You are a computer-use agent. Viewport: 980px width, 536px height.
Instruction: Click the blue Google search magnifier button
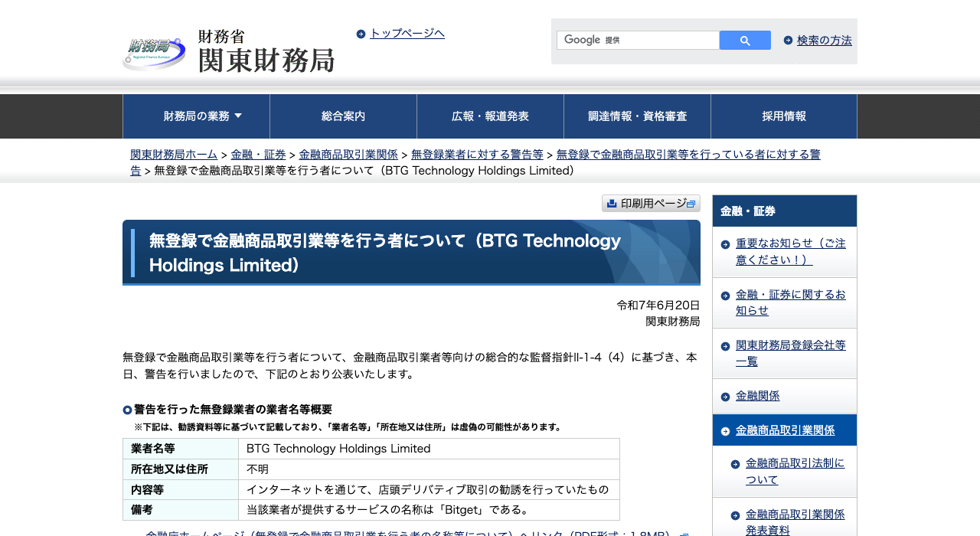pos(745,41)
